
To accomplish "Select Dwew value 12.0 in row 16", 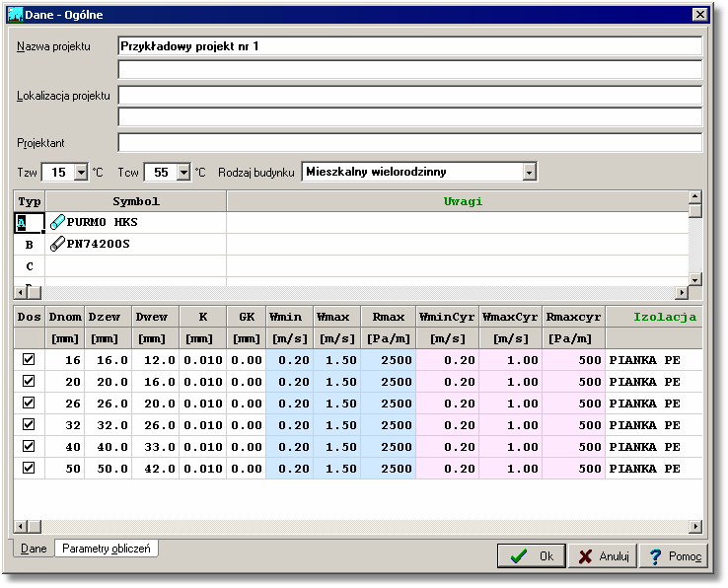I will coord(156,360).
